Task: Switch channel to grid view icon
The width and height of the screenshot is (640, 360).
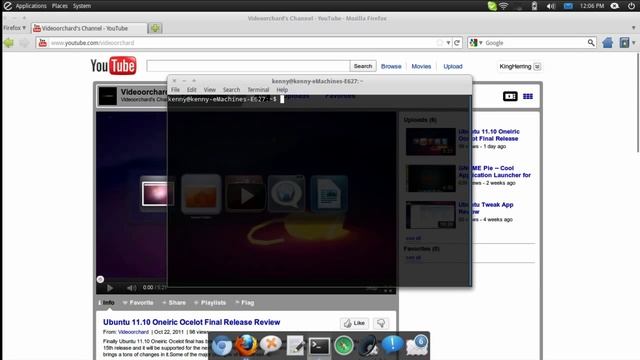Action: coord(528,96)
